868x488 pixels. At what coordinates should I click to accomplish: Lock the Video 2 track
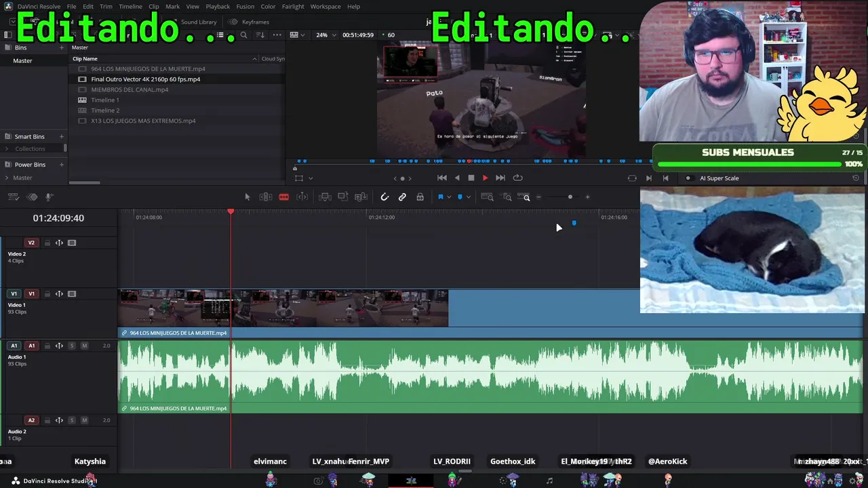[x=47, y=243]
